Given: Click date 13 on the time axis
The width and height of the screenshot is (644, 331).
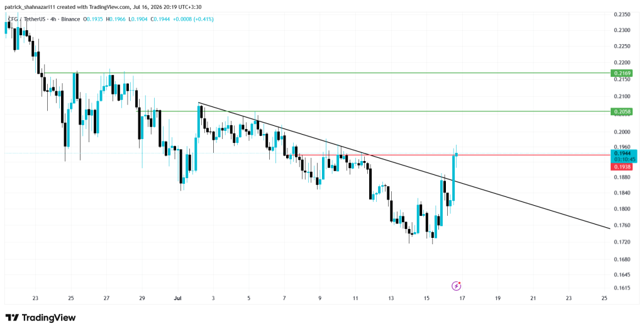Looking at the screenshot, I should tap(391, 298).
